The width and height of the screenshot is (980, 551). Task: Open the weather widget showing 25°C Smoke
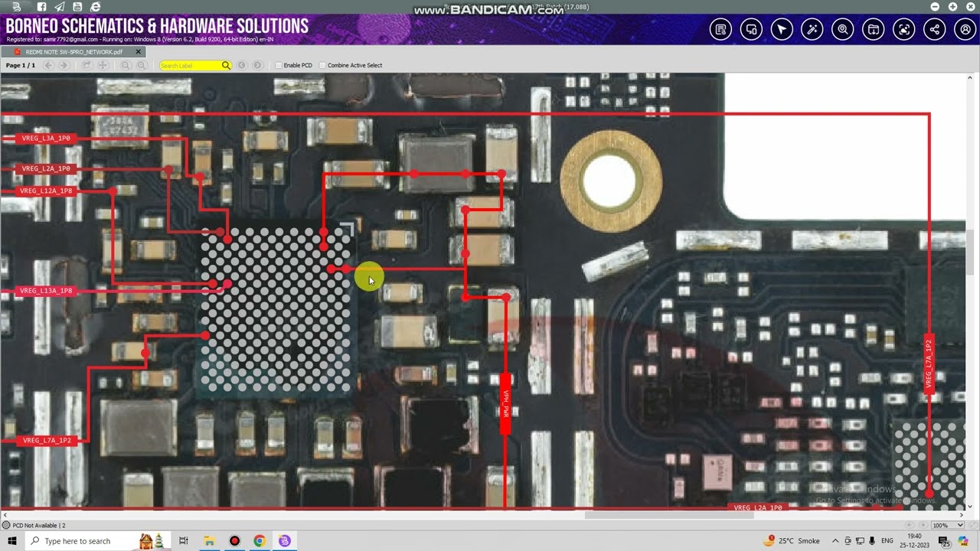pos(792,541)
